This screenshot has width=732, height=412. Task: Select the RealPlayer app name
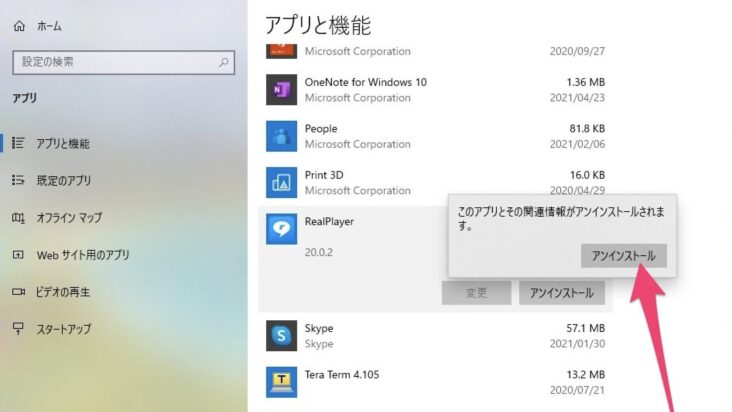pyautogui.click(x=329, y=222)
